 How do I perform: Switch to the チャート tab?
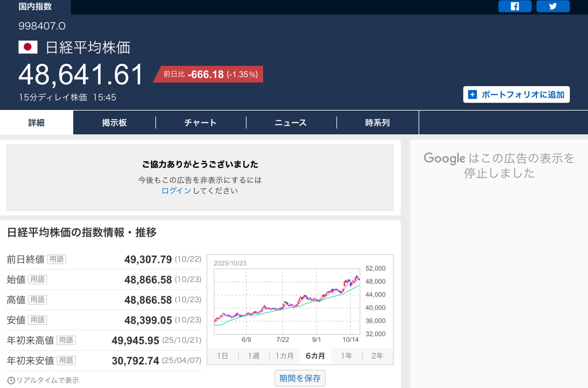200,123
